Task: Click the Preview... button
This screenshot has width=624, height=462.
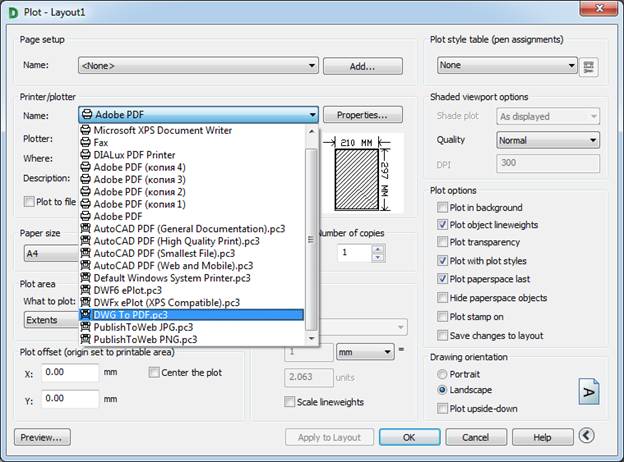Action: [42, 437]
